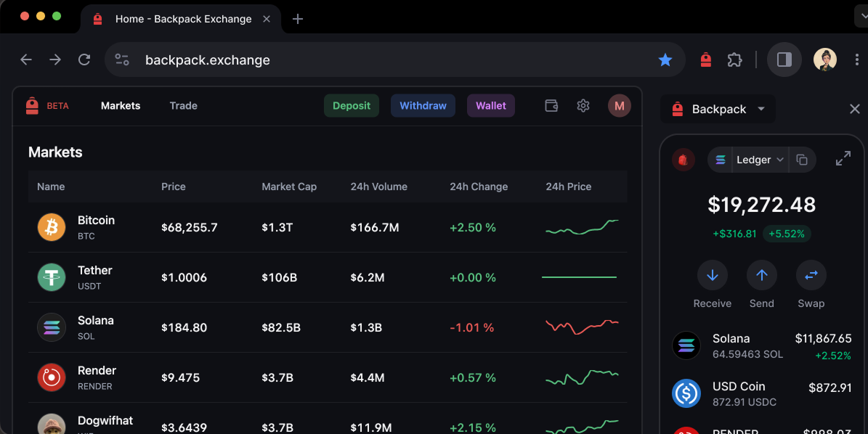Open the Markets menu item
Image resolution: width=868 pixels, height=434 pixels.
tap(121, 106)
